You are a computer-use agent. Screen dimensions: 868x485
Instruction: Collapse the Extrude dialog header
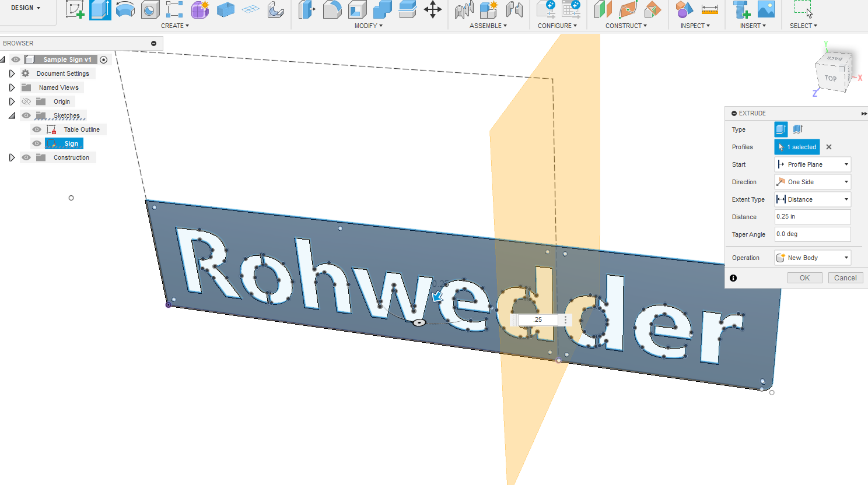[x=734, y=113]
